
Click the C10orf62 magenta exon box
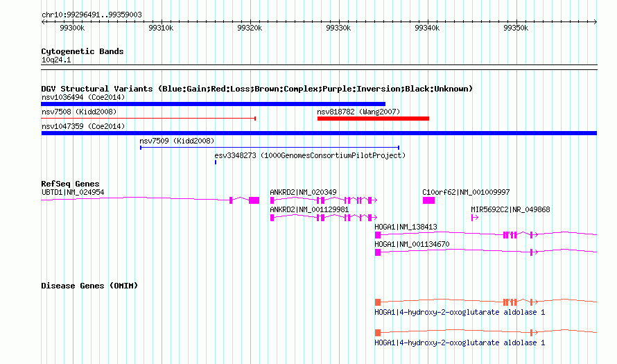429,200
